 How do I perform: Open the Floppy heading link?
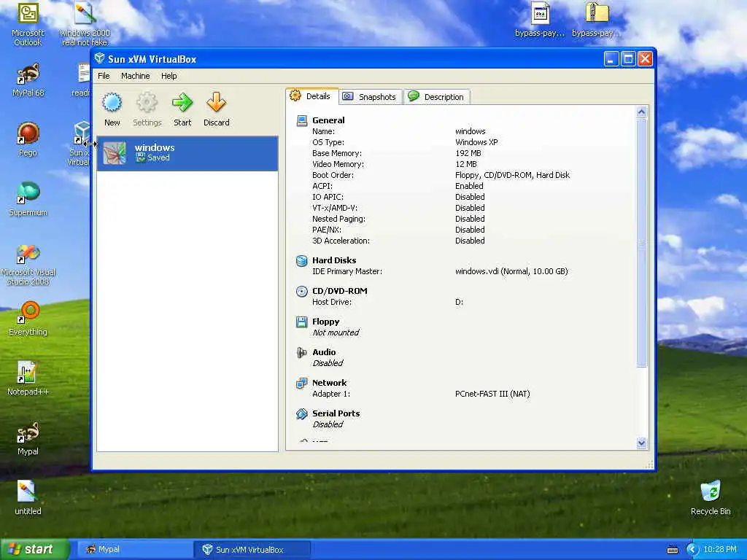pyautogui.click(x=326, y=322)
